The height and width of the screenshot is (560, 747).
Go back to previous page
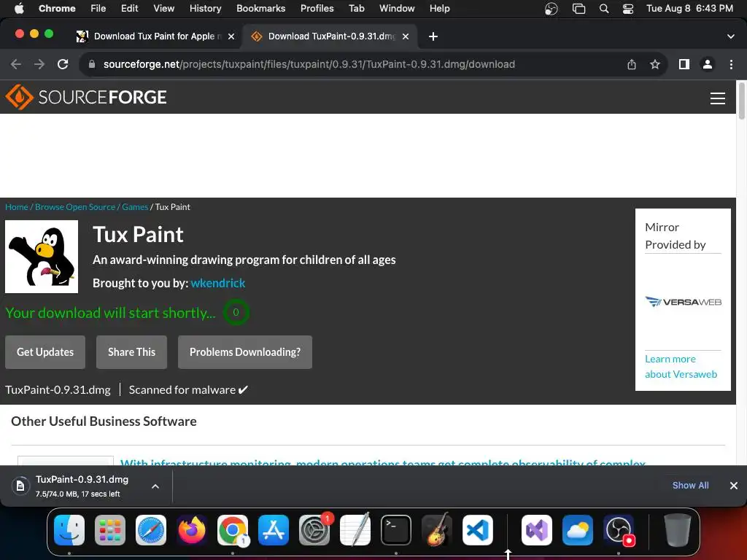(16, 64)
